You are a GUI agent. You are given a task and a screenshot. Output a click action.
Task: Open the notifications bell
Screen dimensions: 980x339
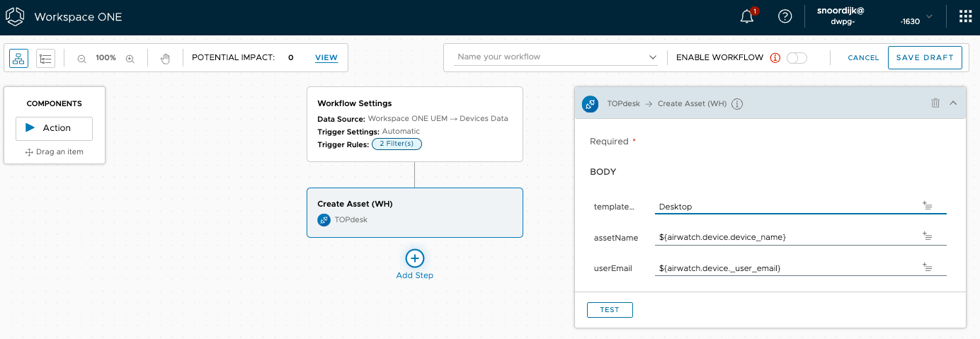tap(748, 16)
